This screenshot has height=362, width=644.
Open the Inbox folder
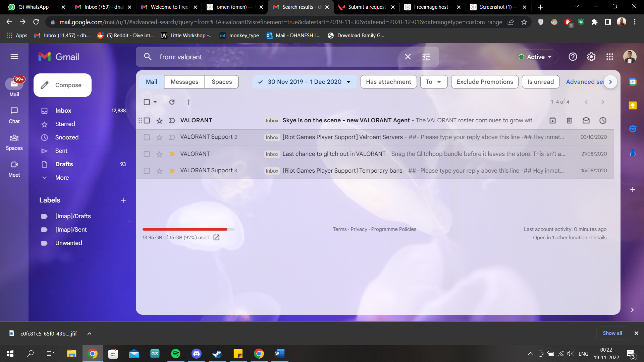[x=63, y=111]
